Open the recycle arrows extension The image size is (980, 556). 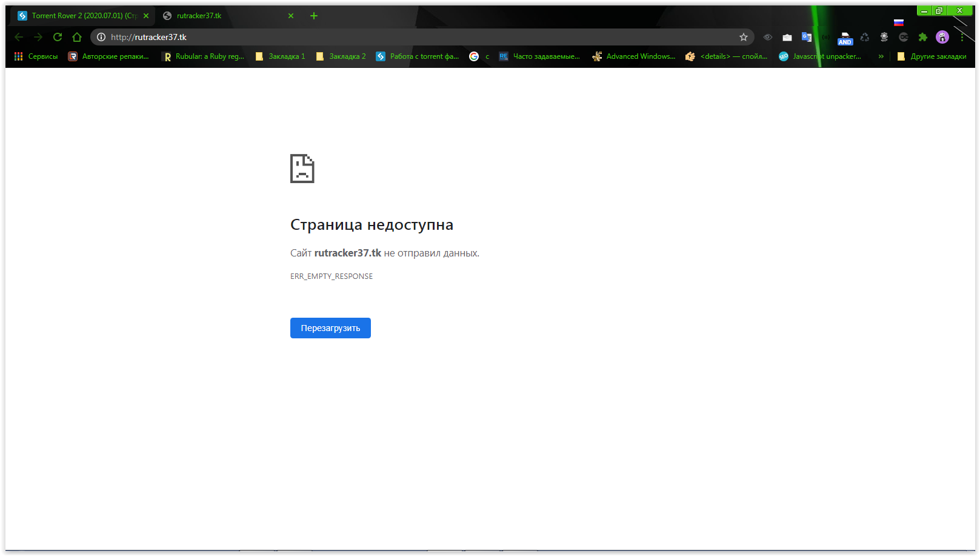[x=865, y=37]
